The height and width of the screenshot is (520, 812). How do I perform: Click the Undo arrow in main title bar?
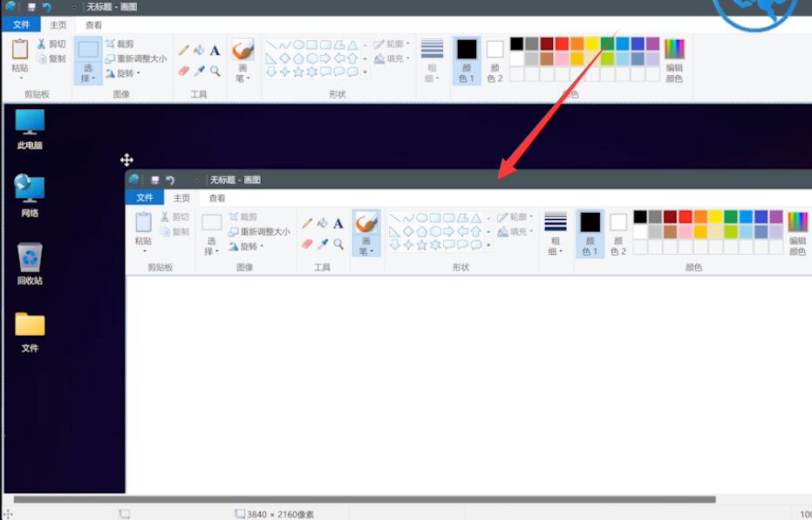point(47,7)
